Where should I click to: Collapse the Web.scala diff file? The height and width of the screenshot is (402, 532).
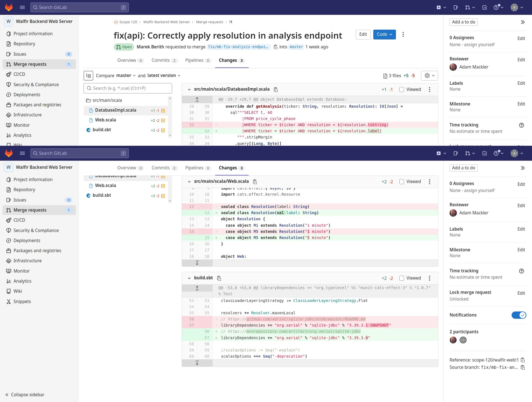click(189, 182)
